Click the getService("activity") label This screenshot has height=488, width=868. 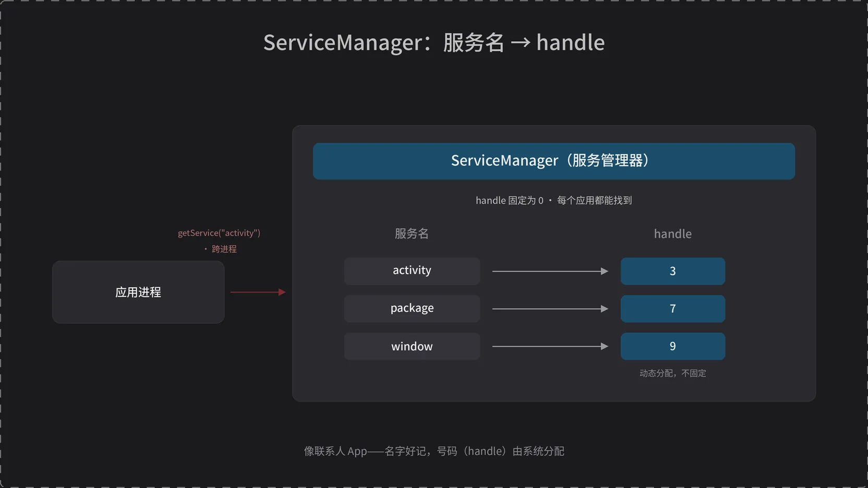(219, 233)
